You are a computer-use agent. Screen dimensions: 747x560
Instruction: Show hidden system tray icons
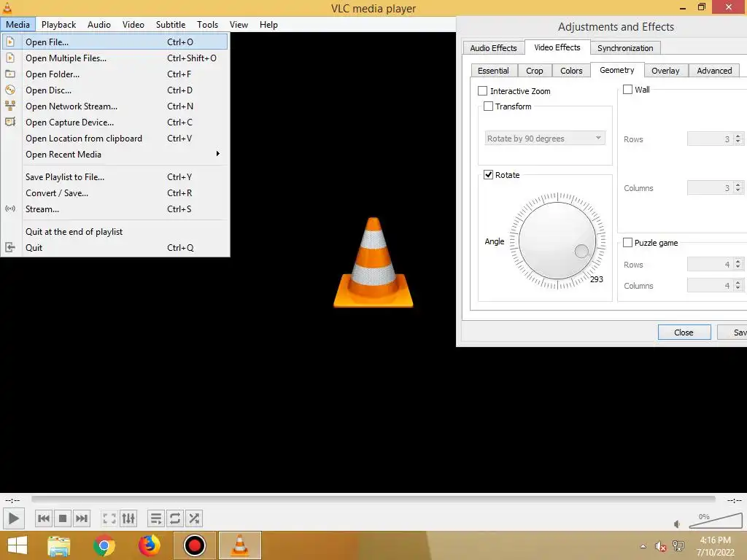tap(643, 546)
